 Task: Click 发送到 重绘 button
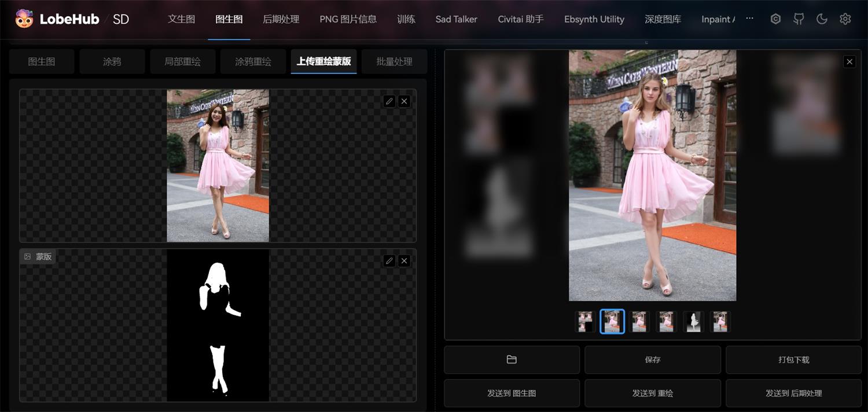(x=653, y=393)
